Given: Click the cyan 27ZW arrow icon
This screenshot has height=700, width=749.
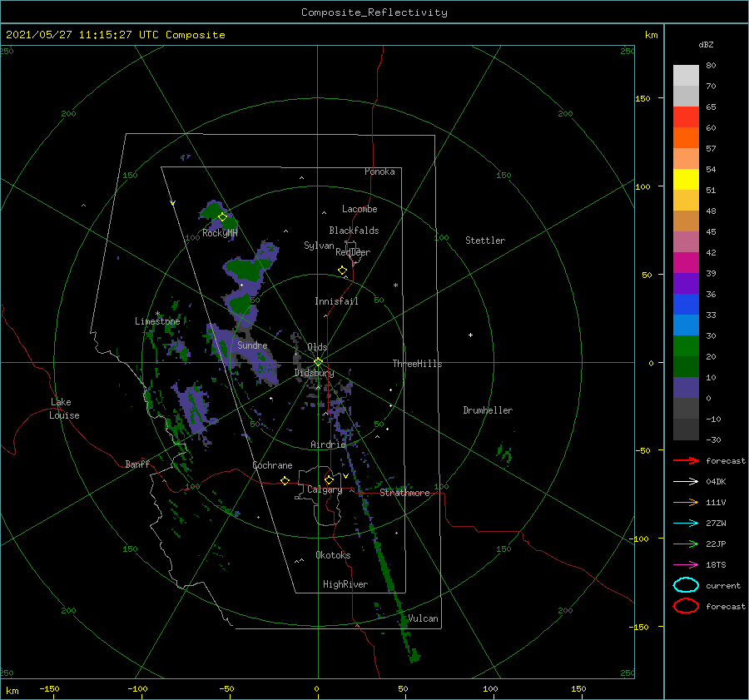Looking at the screenshot, I should click(686, 524).
